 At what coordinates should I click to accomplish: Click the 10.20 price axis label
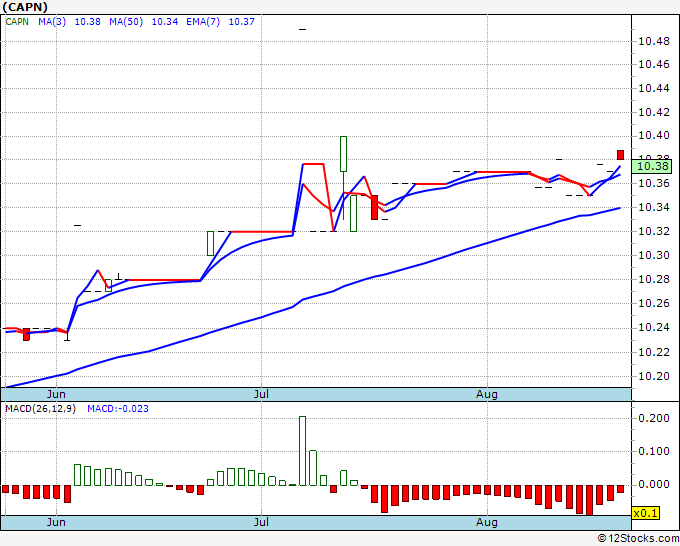pos(654,376)
